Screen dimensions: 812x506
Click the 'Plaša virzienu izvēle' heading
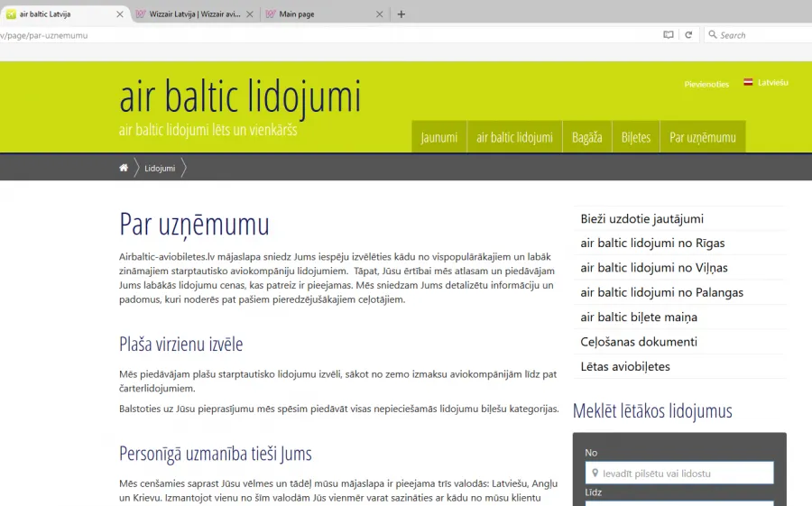(x=180, y=344)
